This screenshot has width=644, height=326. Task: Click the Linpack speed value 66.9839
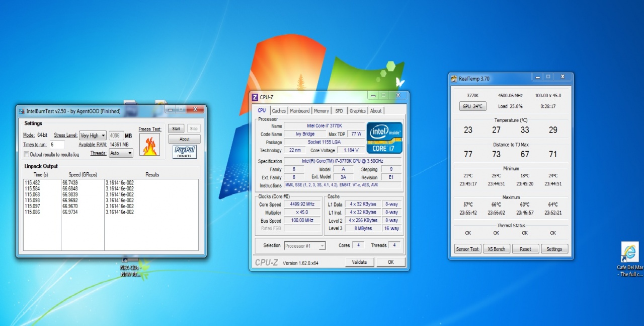point(70,194)
